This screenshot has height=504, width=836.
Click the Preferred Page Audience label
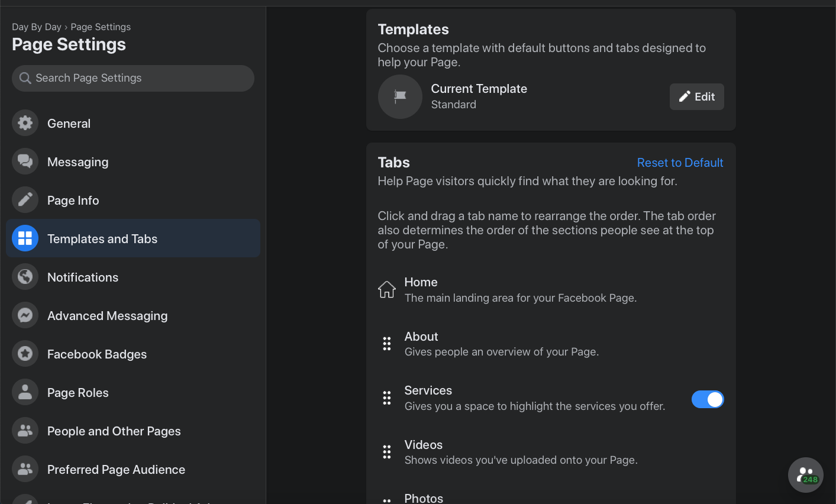[x=117, y=470]
